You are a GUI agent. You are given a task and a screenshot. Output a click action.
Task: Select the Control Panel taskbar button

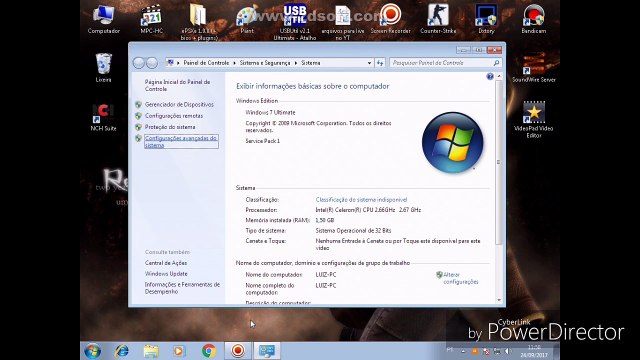267,351
